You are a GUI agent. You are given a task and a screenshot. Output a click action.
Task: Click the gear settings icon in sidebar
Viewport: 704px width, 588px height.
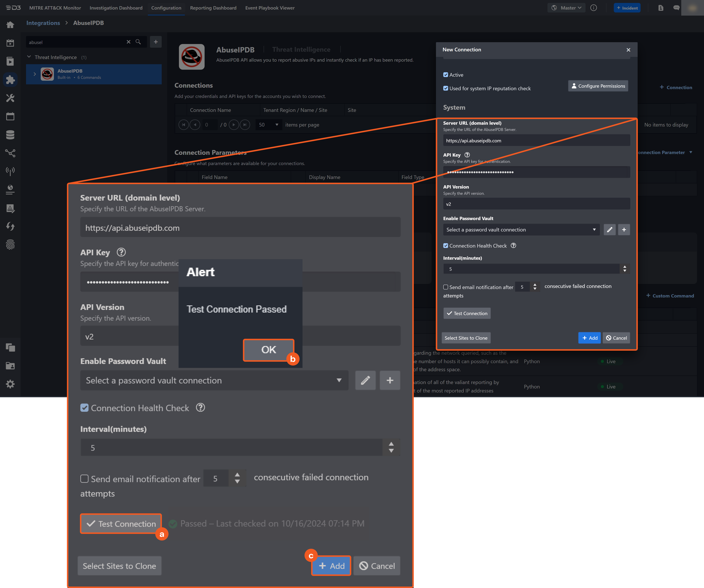point(10,384)
